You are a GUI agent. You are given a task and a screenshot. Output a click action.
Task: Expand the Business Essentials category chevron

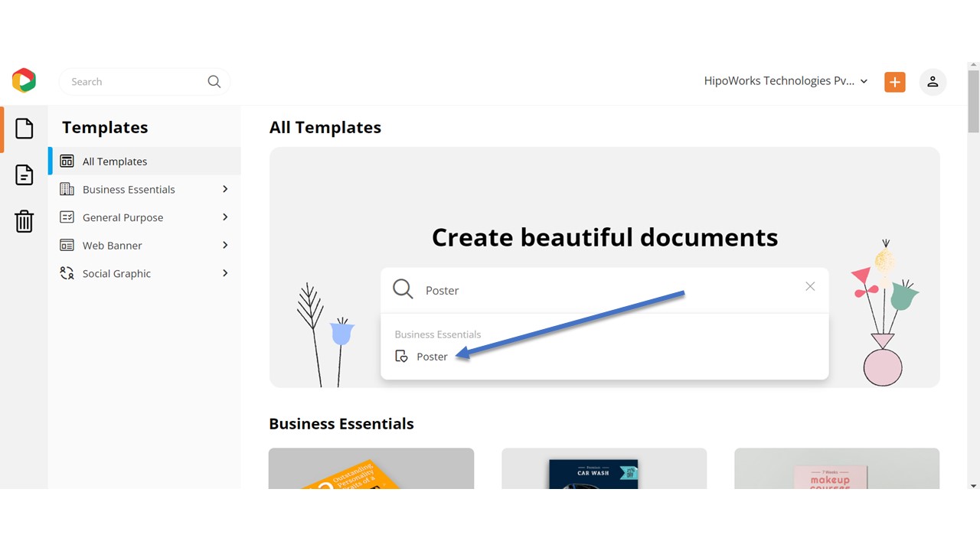(225, 189)
